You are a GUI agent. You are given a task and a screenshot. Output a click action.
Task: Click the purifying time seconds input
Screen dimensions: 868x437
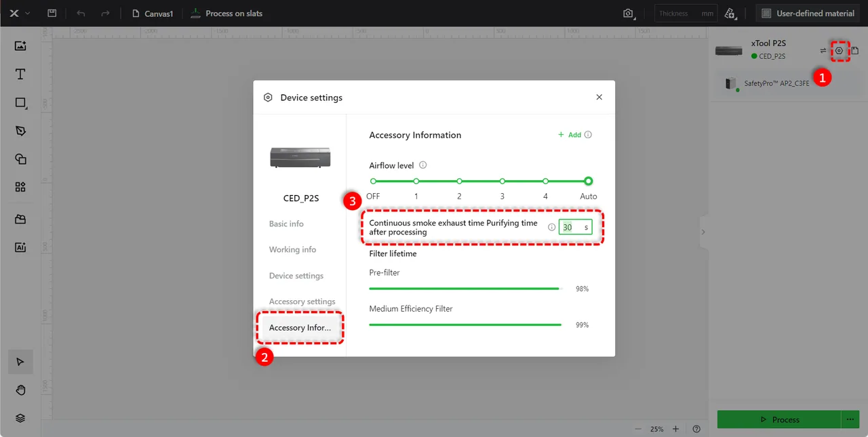pyautogui.click(x=576, y=228)
